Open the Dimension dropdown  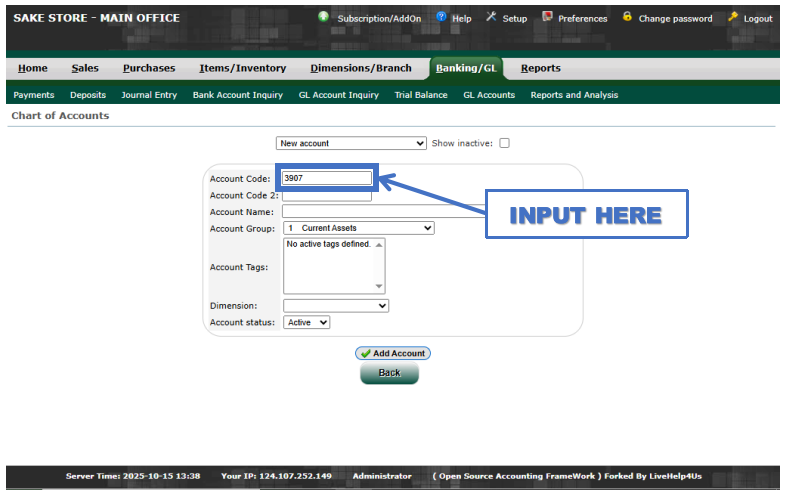tap(336, 306)
